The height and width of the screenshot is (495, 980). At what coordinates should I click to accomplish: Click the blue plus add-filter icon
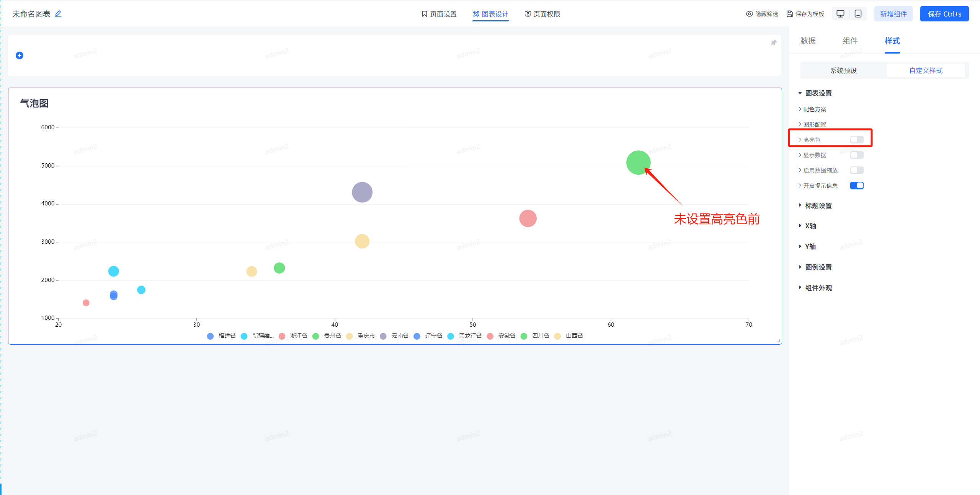[20, 55]
